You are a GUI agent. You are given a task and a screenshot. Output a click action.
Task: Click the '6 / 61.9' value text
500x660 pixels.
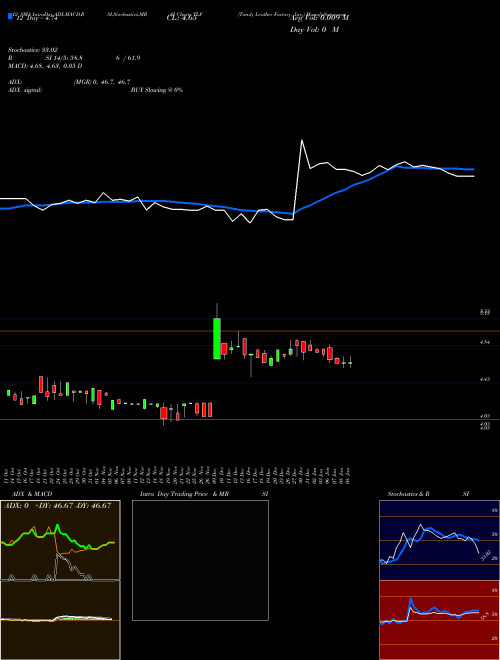[x=128, y=58]
